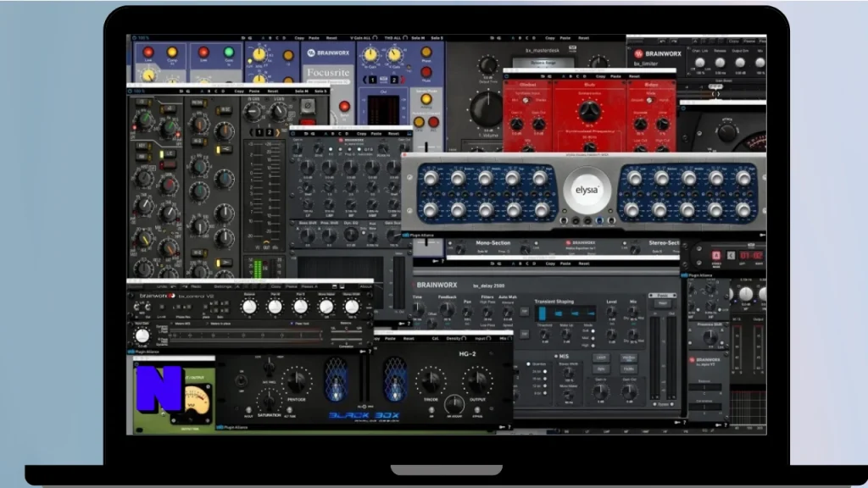Click channel 2 button on dark console
Image resolution: width=868 pixels, height=488 pixels.
(x=270, y=133)
